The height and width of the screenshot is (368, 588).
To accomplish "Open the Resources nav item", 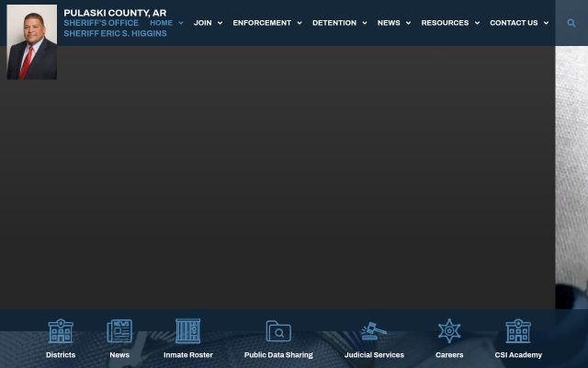I will (x=445, y=23).
